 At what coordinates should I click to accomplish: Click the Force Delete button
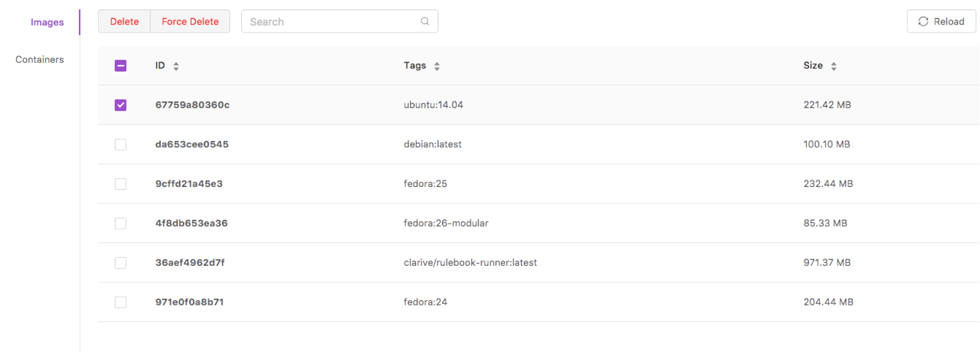click(190, 22)
